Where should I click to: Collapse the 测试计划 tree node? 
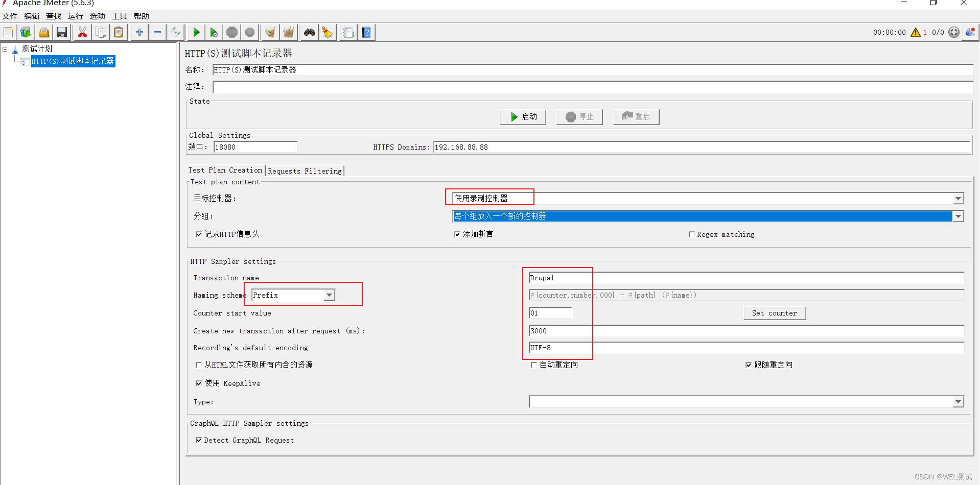(5, 49)
